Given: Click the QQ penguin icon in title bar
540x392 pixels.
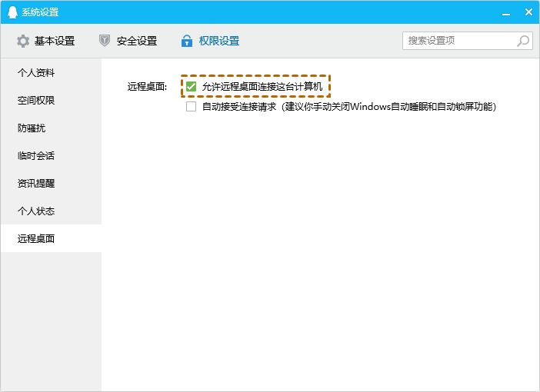Looking at the screenshot, I should tap(12, 12).
